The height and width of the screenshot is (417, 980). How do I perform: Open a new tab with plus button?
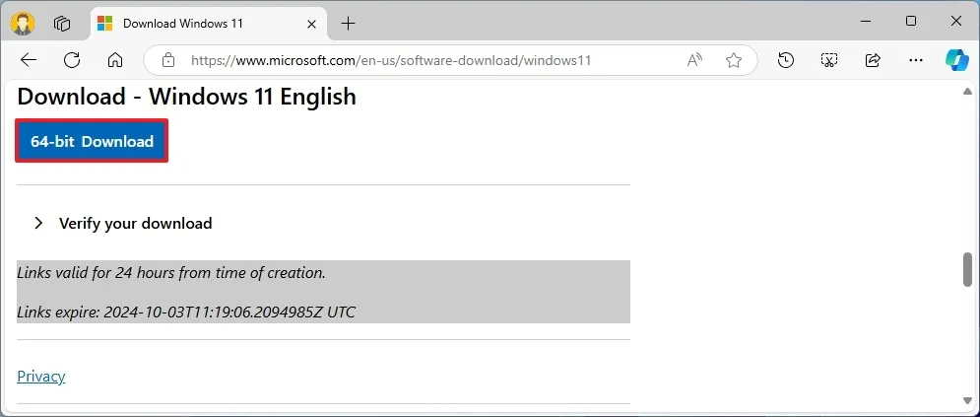pyautogui.click(x=348, y=23)
